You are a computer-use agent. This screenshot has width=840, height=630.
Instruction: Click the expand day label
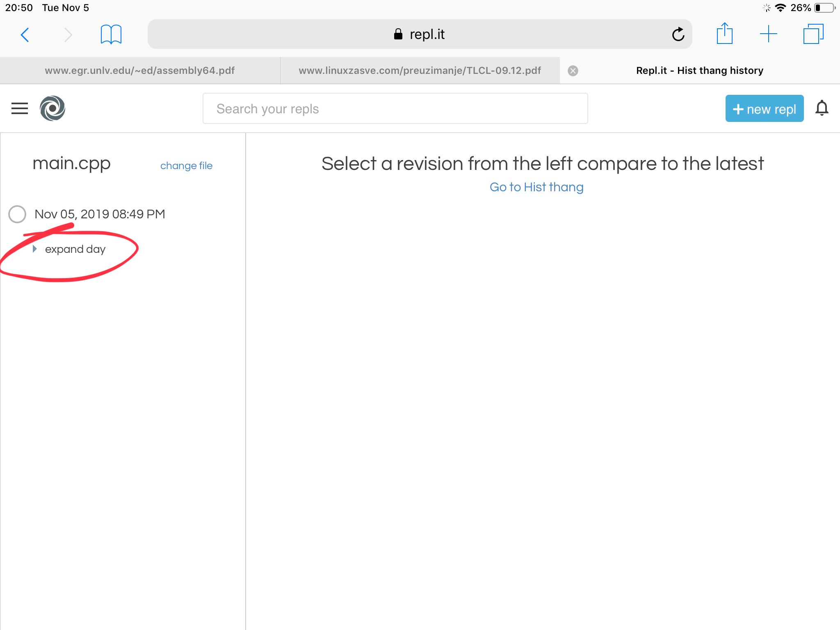tap(75, 249)
